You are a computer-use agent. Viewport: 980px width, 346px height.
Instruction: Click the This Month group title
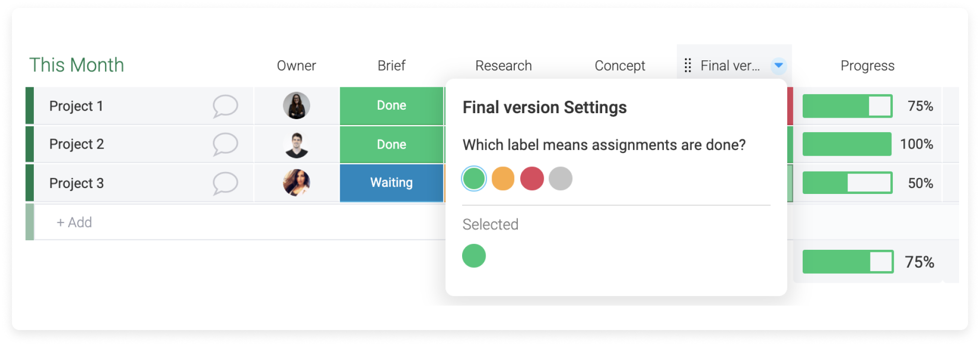coord(77,65)
